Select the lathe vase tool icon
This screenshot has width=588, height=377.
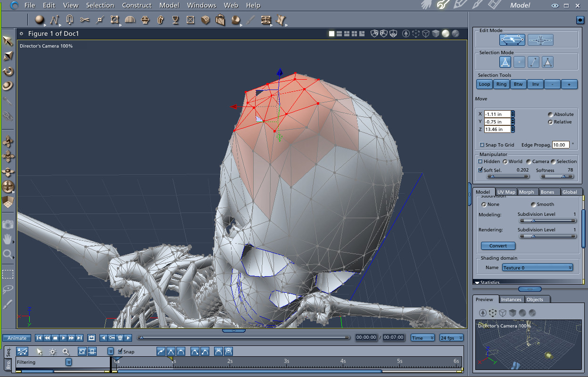tap(145, 20)
